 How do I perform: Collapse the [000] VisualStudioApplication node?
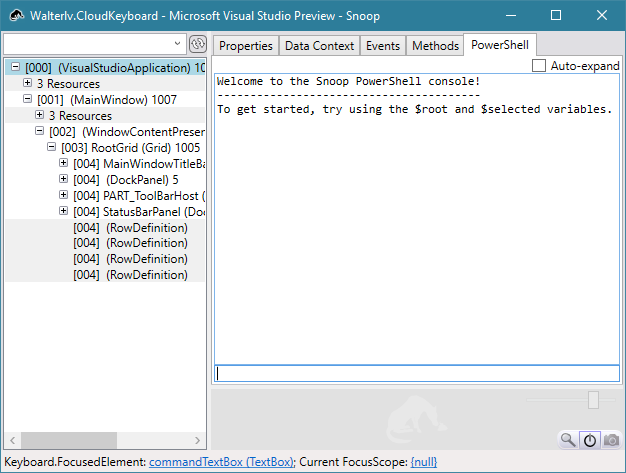click(x=15, y=67)
